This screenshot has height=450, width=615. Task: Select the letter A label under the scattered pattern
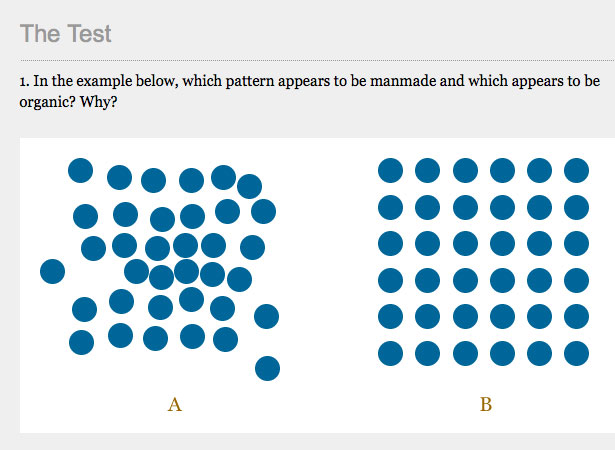pyautogui.click(x=175, y=404)
